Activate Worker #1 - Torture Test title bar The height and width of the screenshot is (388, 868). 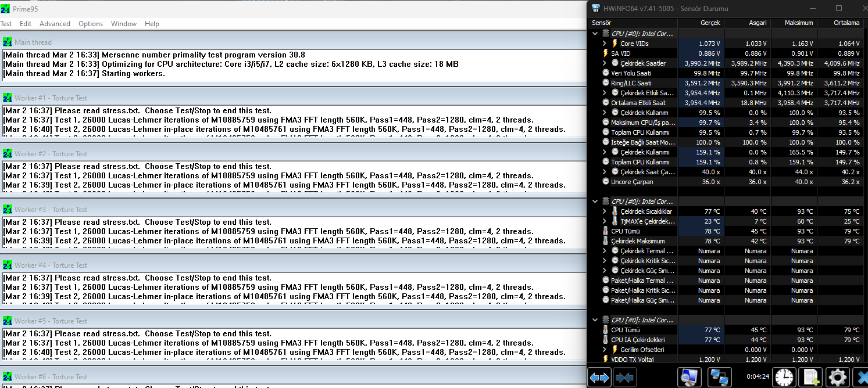click(x=293, y=98)
